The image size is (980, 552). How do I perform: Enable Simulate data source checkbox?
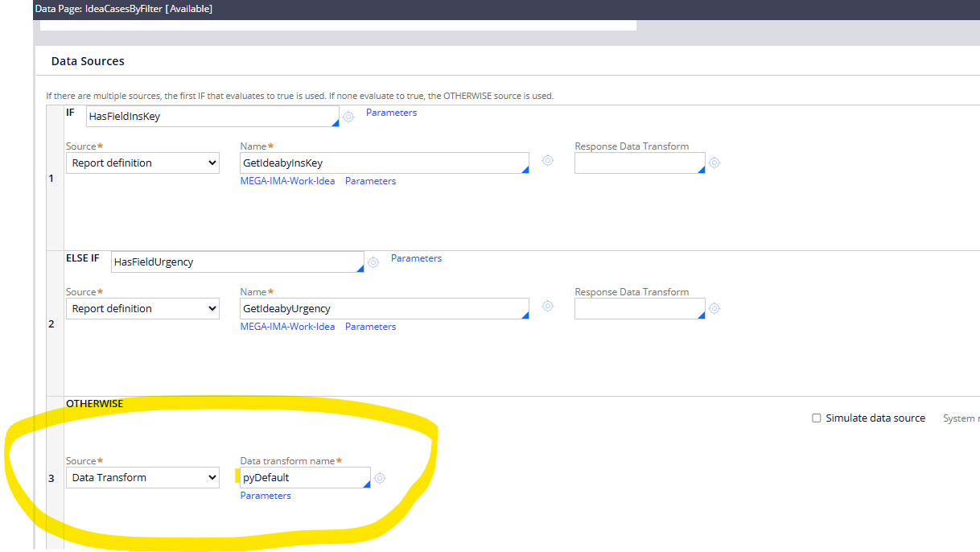click(x=817, y=418)
